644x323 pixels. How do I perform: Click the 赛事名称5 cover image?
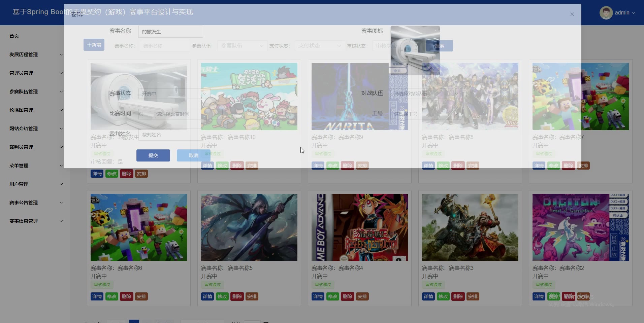coord(249,227)
